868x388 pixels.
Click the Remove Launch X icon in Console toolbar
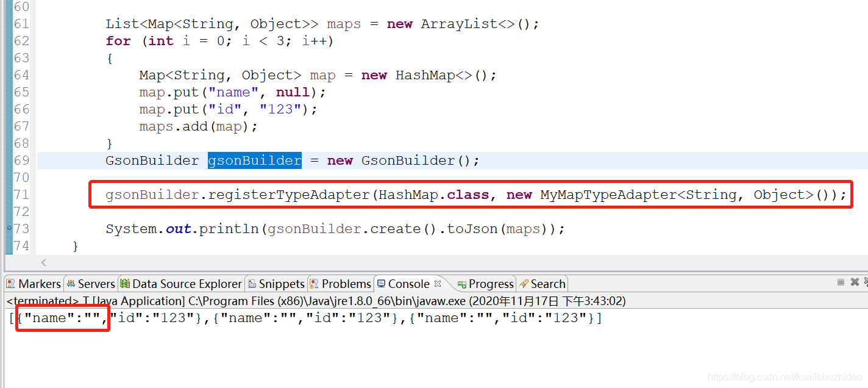(855, 282)
